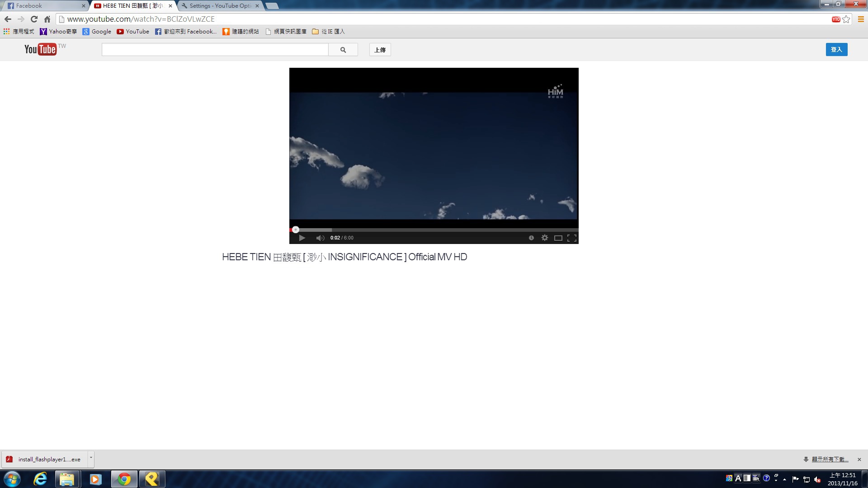
Task: Close the downloads bar
Action: point(859,460)
